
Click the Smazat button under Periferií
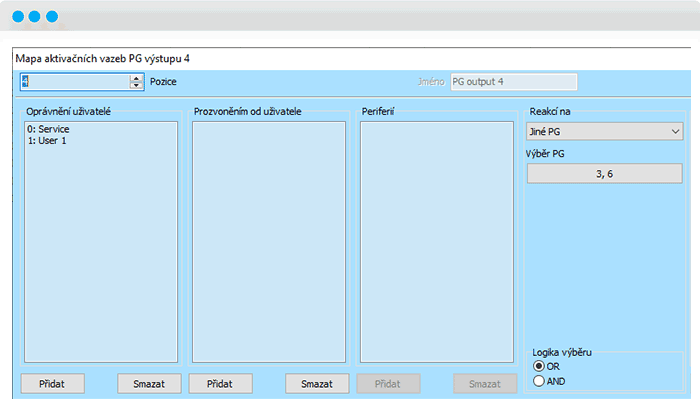[485, 383]
